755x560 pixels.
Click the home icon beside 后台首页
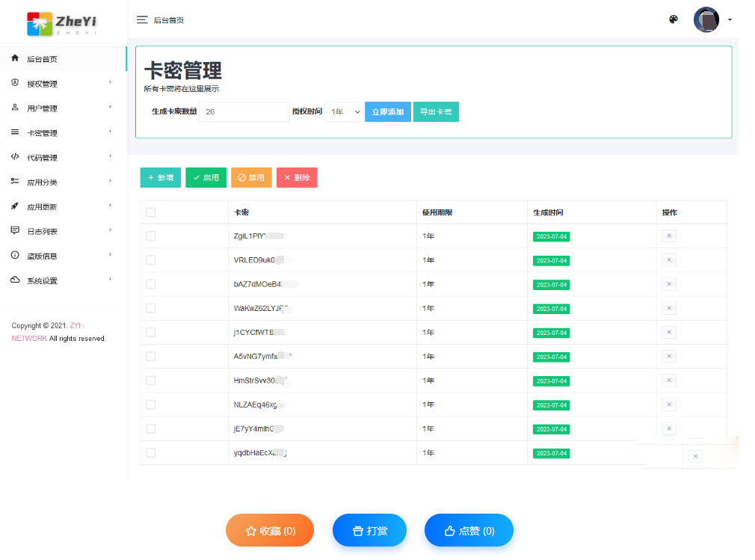(15, 58)
